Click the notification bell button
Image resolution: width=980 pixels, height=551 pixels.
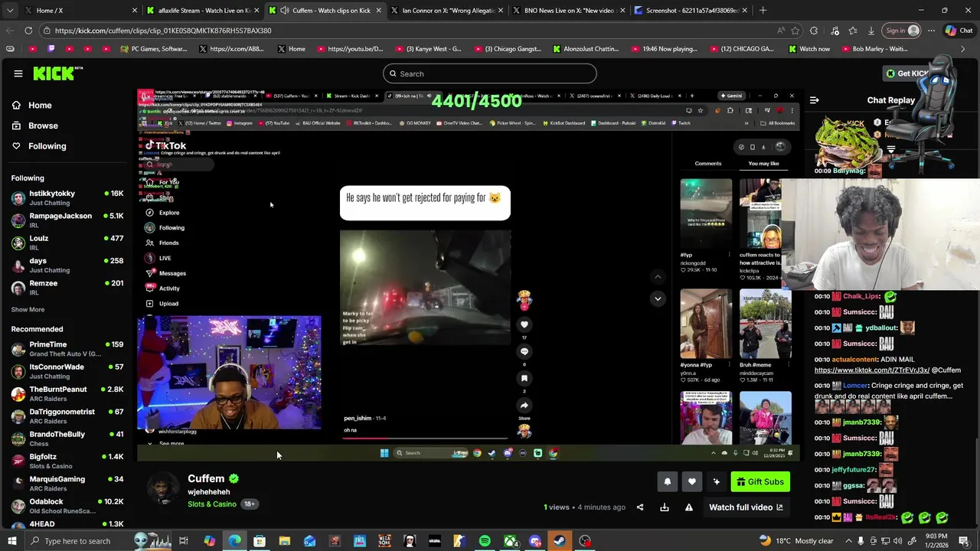pos(667,481)
